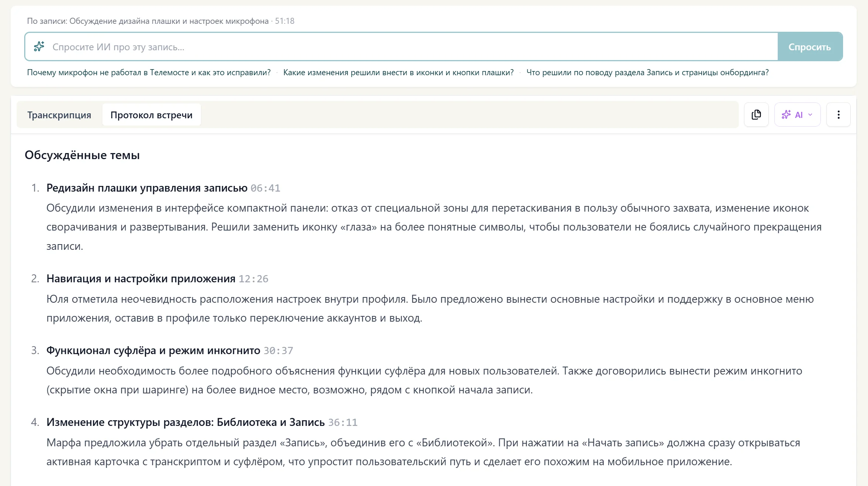
Task: Click the paragraph starting Юля отметила неочевидность
Action: pyautogui.click(x=430, y=308)
